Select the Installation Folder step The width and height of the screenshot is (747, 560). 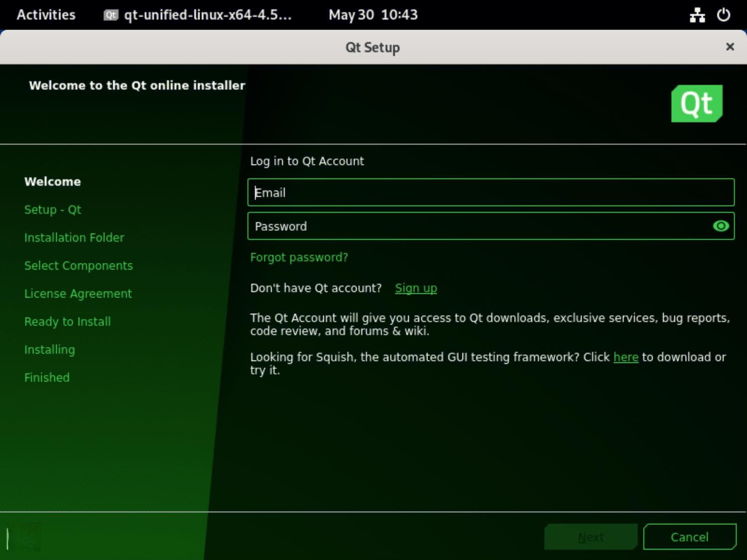[x=74, y=237]
